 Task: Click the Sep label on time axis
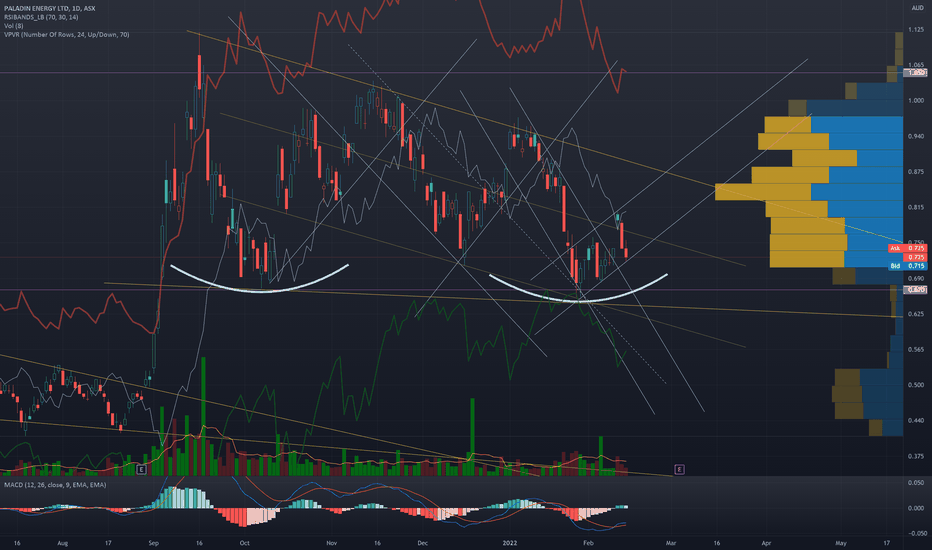pyautogui.click(x=153, y=543)
